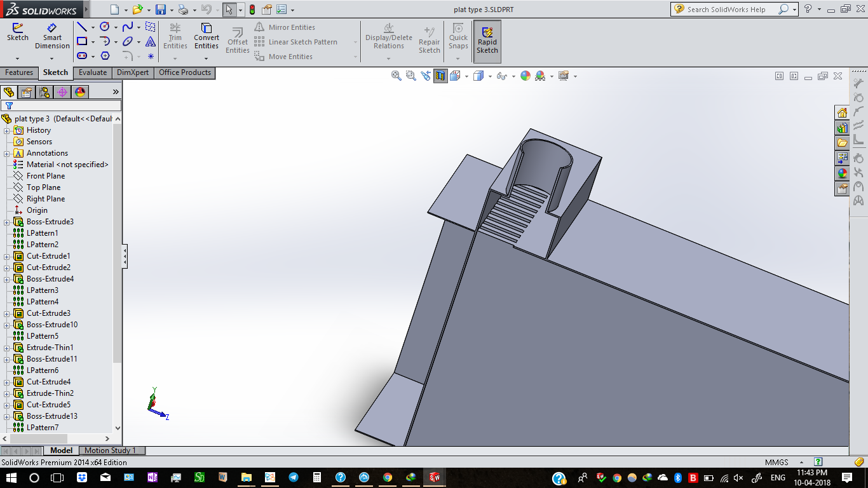Switch to the Evaluate tab
The height and width of the screenshot is (488, 868).
(93, 72)
